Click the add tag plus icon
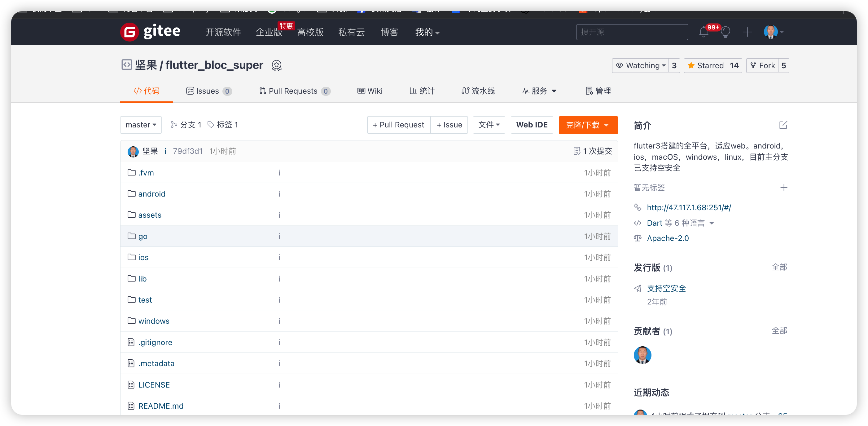868x426 pixels. pyautogui.click(x=784, y=188)
